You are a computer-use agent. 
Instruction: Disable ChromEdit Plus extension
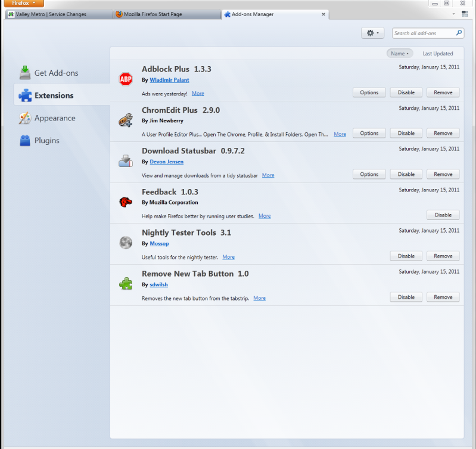(x=406, y=133)
